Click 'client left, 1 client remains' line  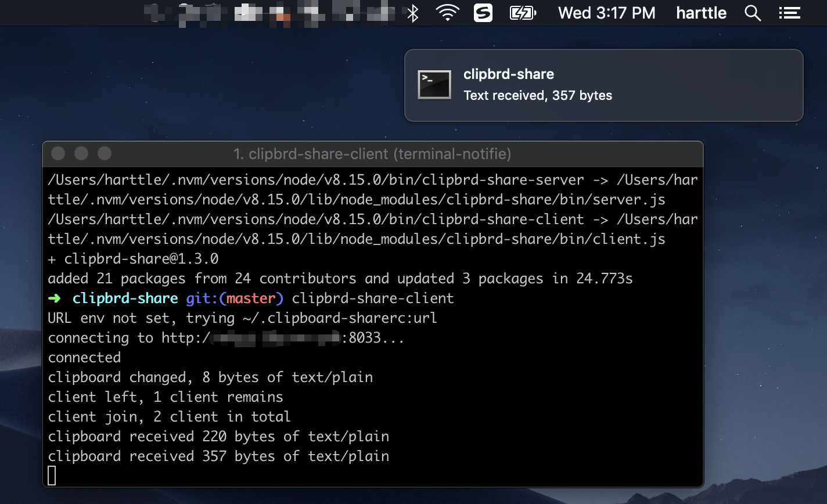[x=166, y=397]
